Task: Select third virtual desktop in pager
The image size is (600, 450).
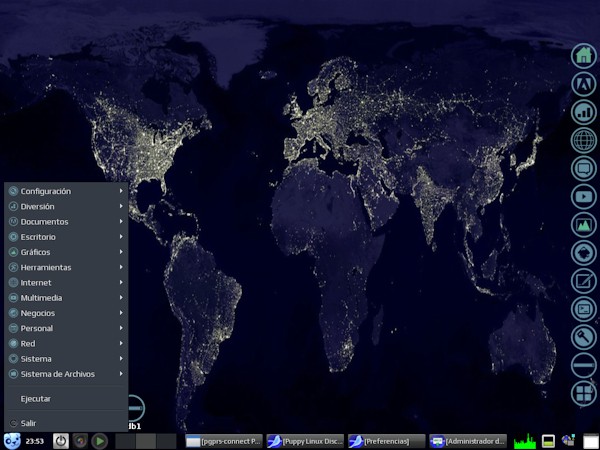Action: click(166, 441)
